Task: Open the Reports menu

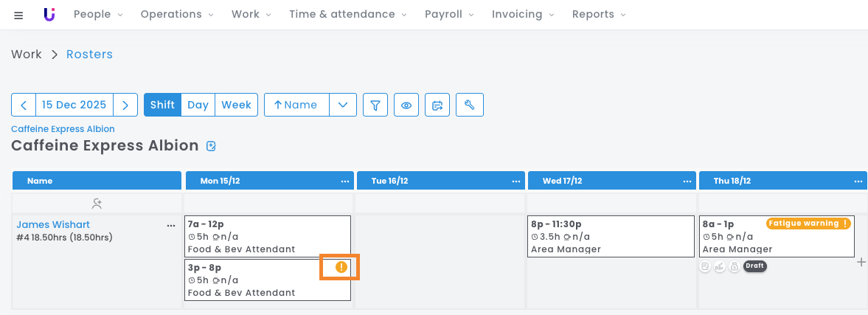Action: 598,14
